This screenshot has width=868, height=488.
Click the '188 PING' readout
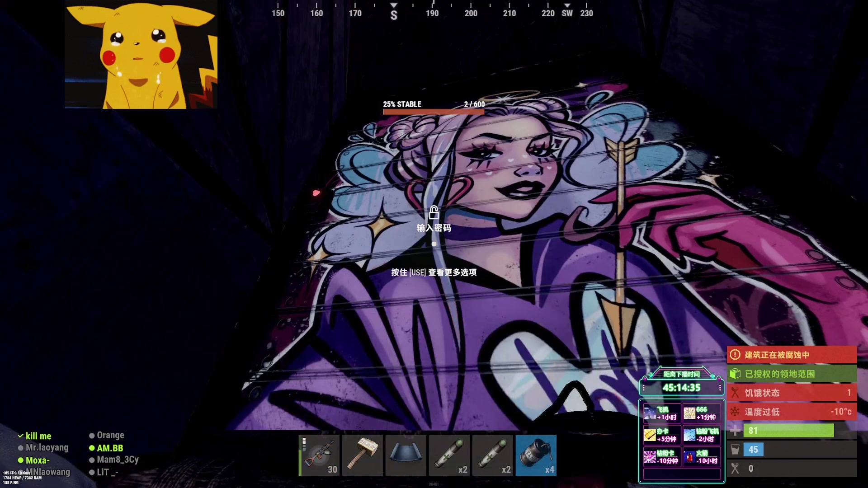click(11, 483)
